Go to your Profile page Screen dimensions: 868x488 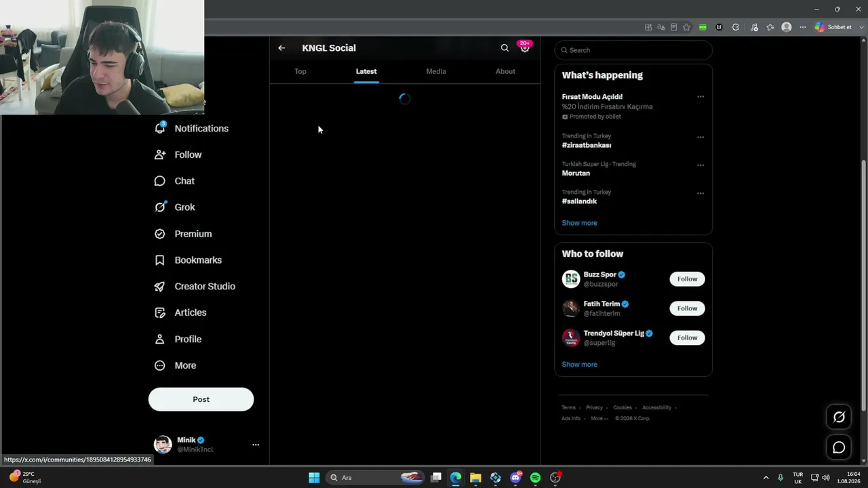pyautogui.click(x=178, y=339)
